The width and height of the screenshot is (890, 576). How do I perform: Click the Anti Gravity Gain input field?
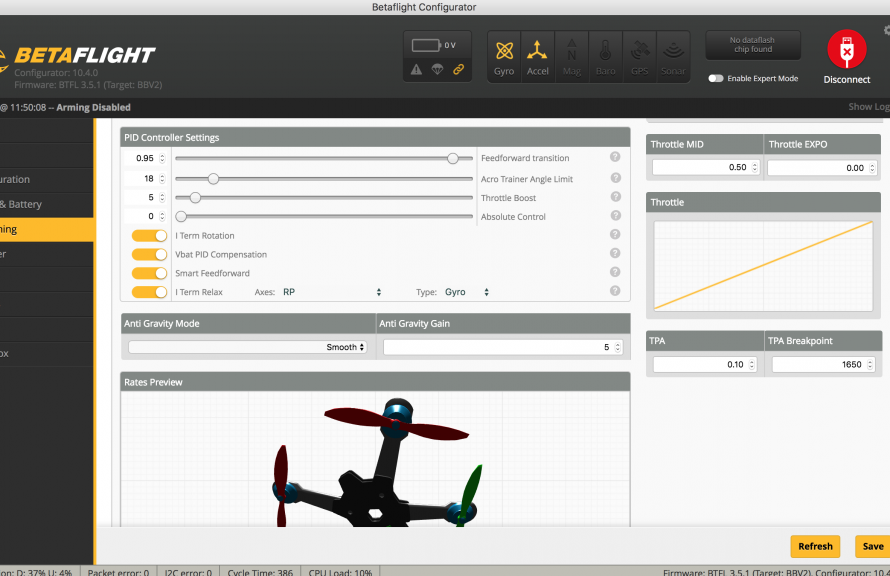(503, 347)
